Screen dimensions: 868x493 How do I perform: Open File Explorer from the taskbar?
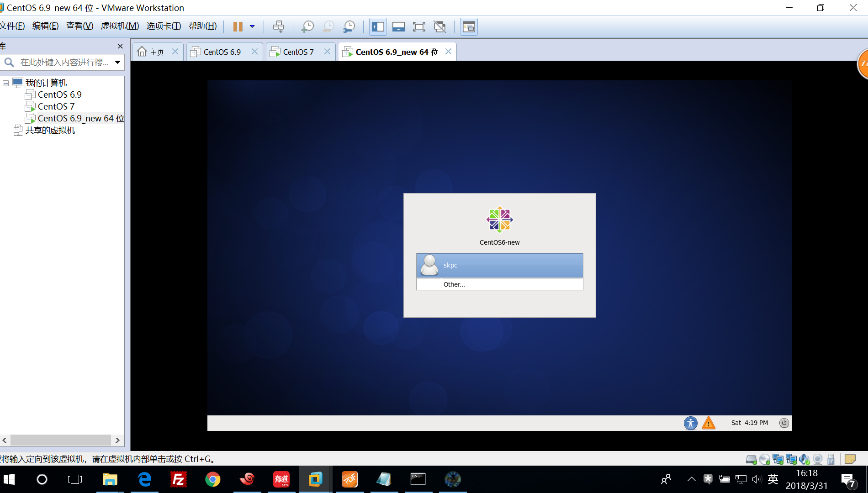coord(110,479)
